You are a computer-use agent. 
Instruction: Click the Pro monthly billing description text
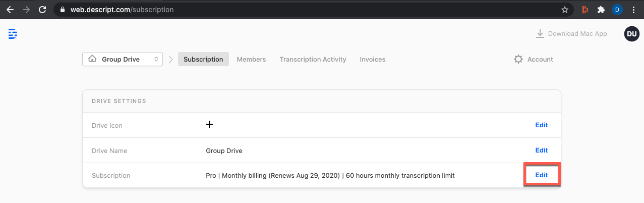coord(330,176)
